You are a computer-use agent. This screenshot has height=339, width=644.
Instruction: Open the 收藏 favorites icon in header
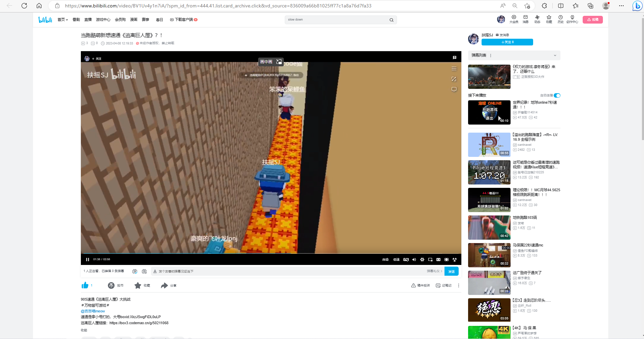click(549, 19)
